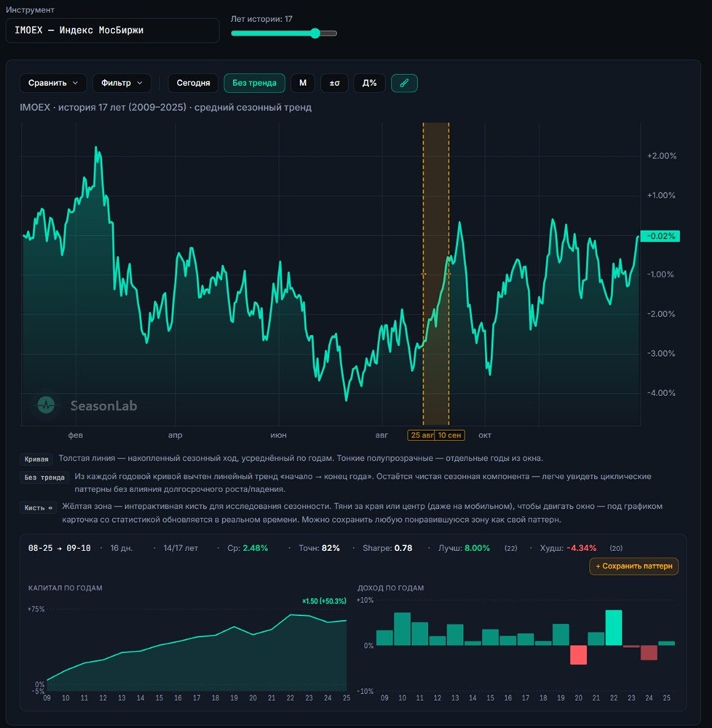Click the Худш: -4.34% worst result
The width and height of the screenshot is (712, 728).
pyautogui.click(x=568, y=548)
